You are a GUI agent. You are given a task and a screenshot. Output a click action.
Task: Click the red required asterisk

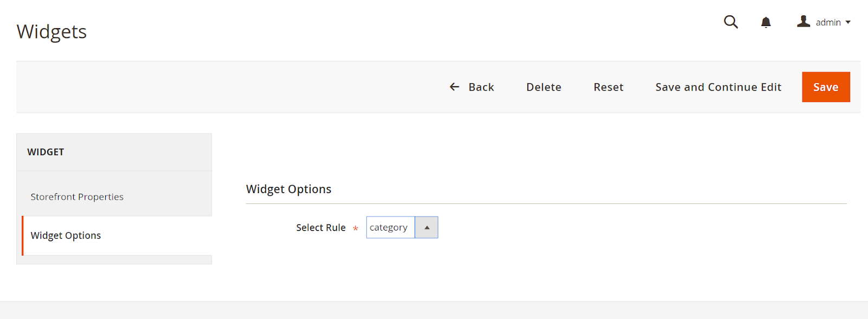[355, 229]
